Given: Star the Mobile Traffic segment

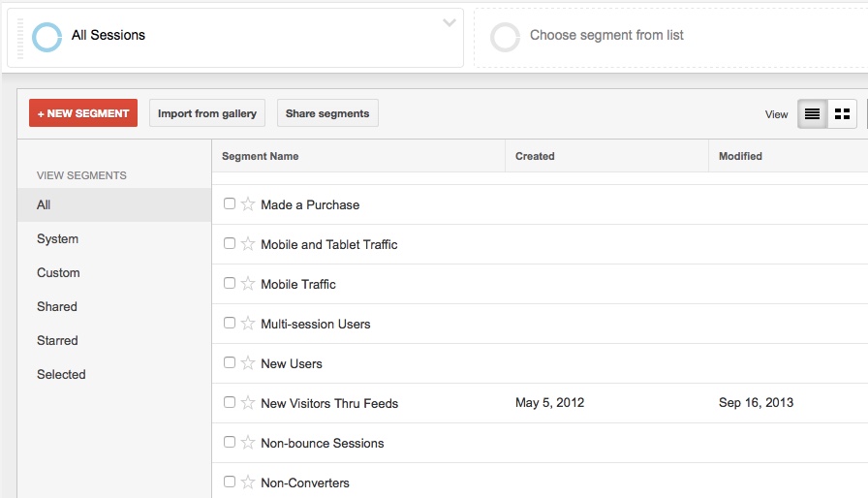Looking at the screenshot, I should tap(248, 284).
